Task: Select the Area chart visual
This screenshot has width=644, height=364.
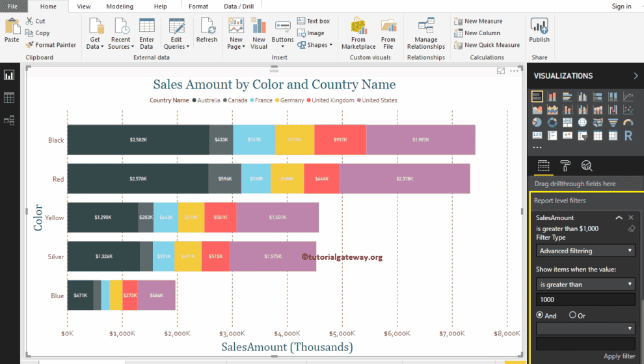Action: pos(537,110)
